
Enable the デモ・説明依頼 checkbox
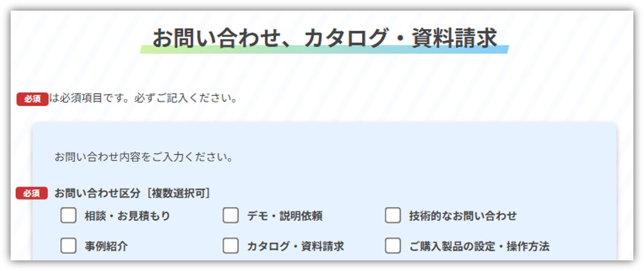click(230, 216)
